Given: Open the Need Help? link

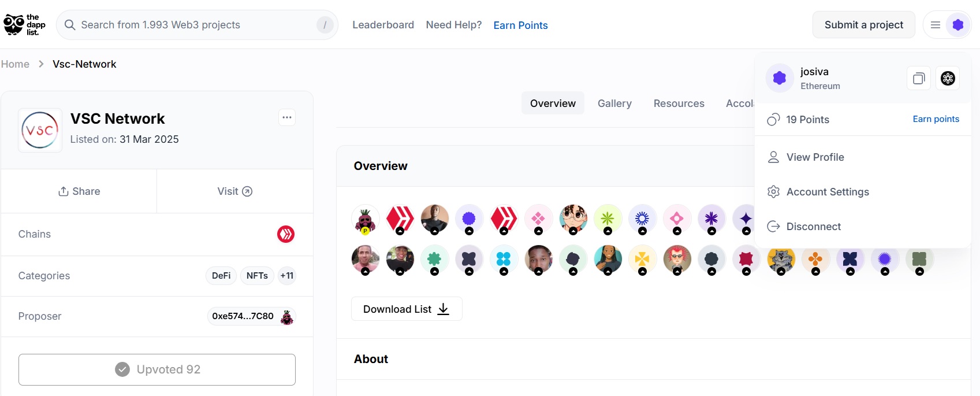Looking at the screenshot, I should tap(453, 25).
